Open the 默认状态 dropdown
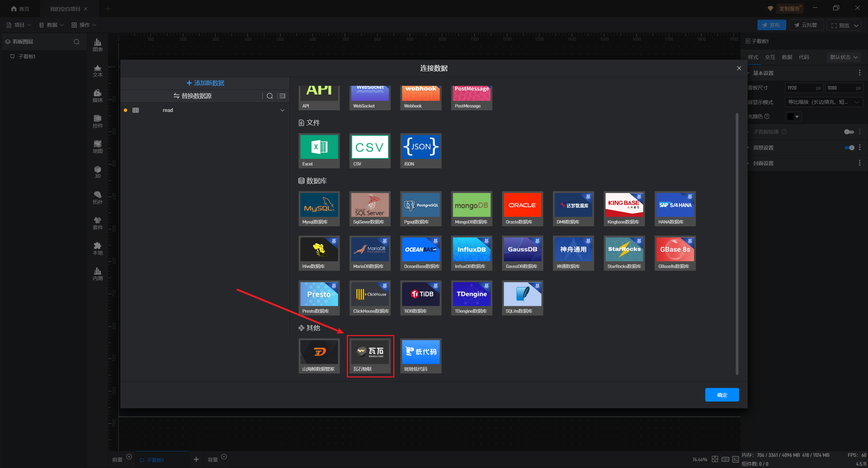The image size is (868, 468). coord(844,57)
